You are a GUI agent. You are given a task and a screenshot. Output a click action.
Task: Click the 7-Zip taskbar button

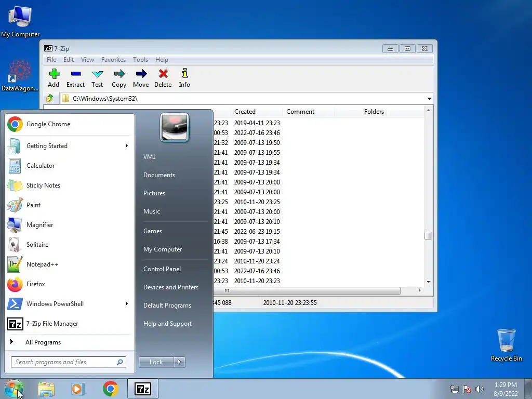143,389
